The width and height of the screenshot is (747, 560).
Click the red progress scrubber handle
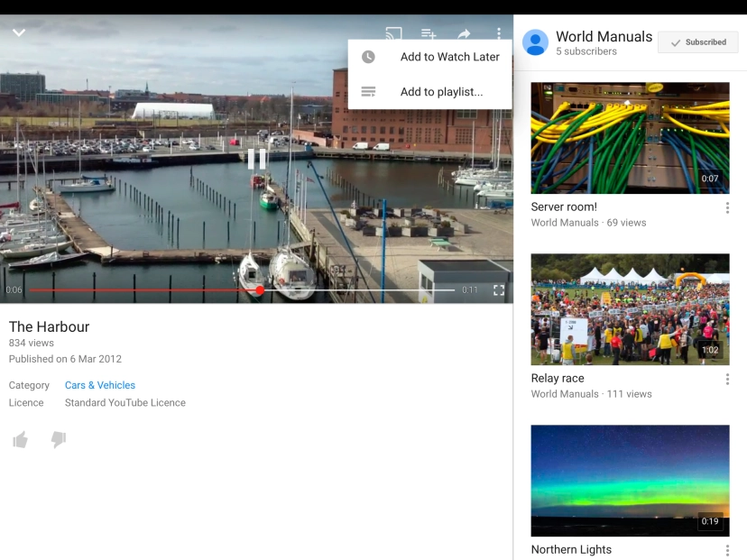(260, 289)
